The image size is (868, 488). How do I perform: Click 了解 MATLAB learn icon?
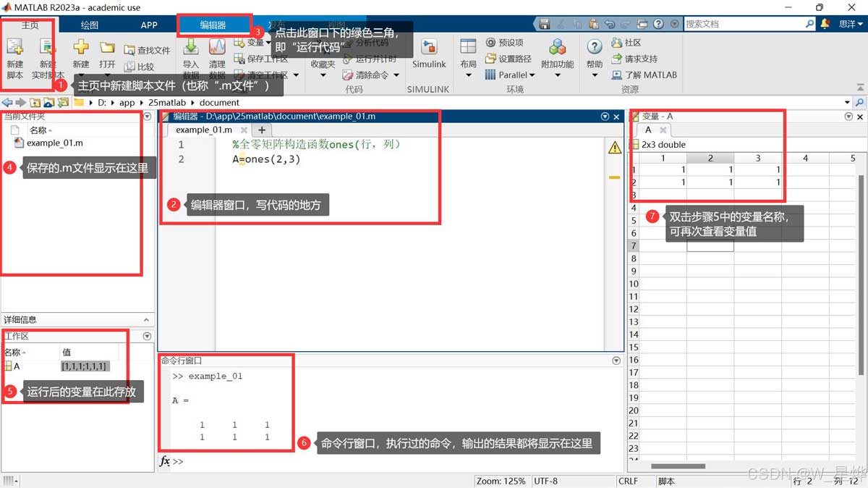617,75
